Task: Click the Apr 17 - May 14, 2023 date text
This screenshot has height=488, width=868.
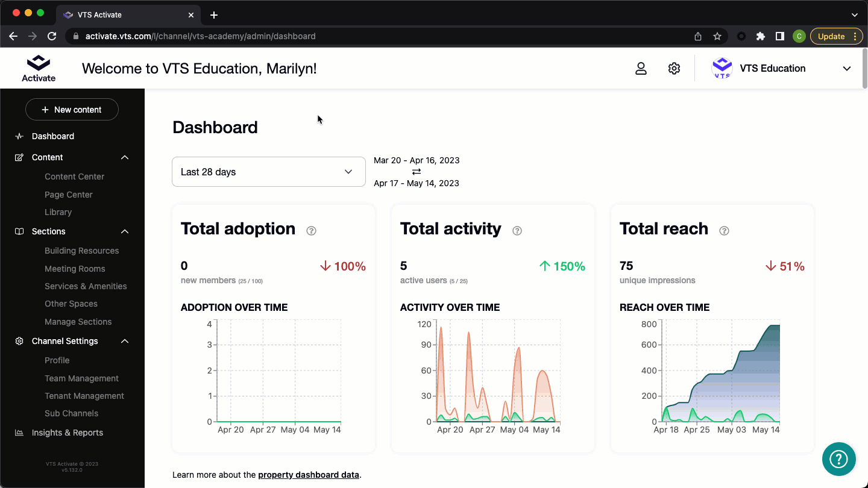Action: 417,183
